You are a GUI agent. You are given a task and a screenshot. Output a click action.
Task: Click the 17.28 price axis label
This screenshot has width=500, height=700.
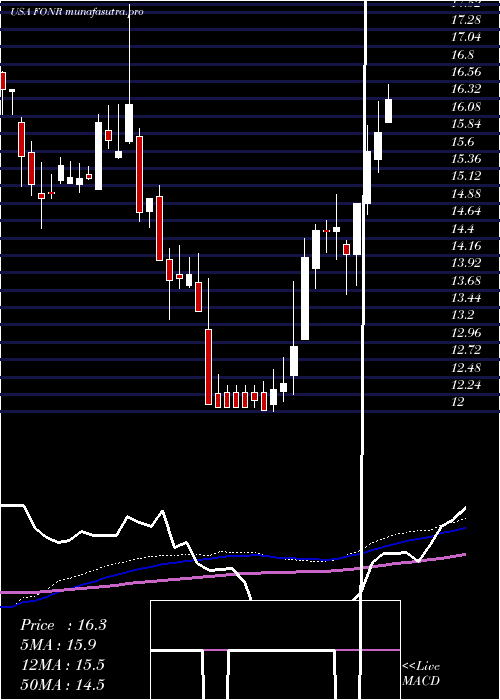(x=466, y=20)
